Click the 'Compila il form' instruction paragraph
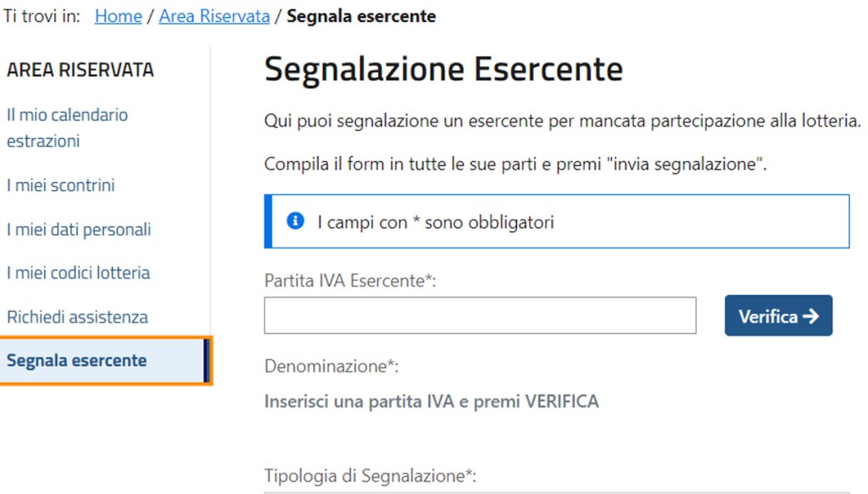 515,164
